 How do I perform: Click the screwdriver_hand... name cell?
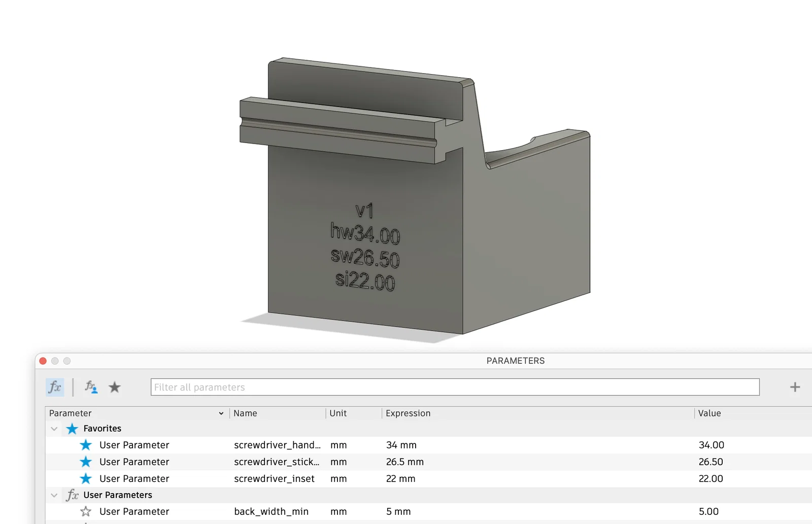click(277, 445)
